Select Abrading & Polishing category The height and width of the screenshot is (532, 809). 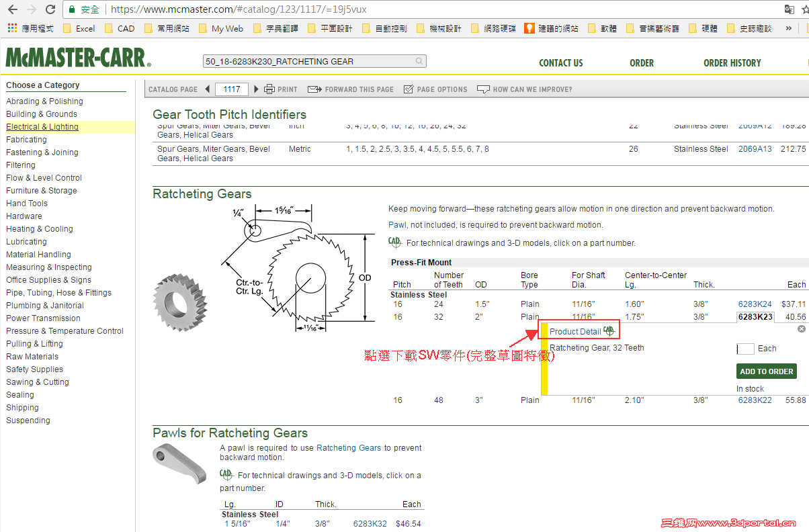point(44,101)
